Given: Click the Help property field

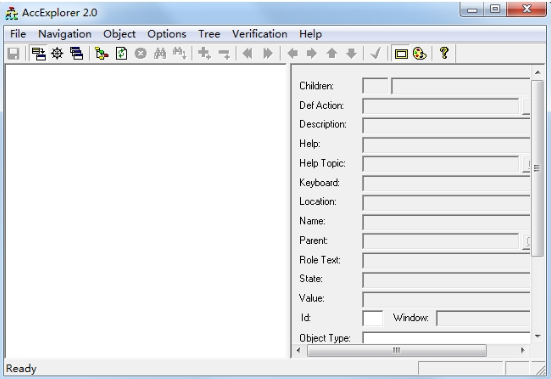Looking at the screenshot, I should point(446,144).
